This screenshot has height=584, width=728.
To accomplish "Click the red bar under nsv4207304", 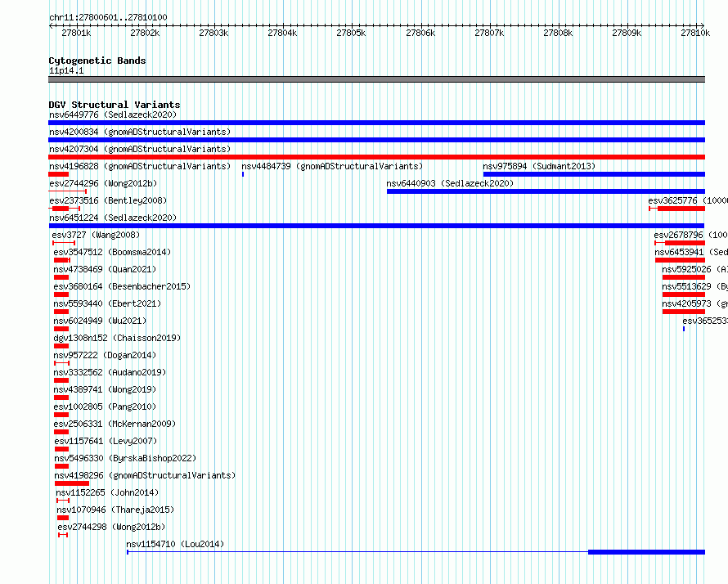I will pos(376,157).
